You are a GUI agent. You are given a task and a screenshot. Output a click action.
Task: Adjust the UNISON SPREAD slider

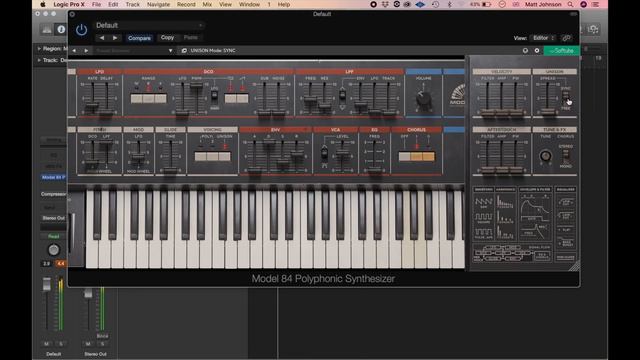point(548,111)
